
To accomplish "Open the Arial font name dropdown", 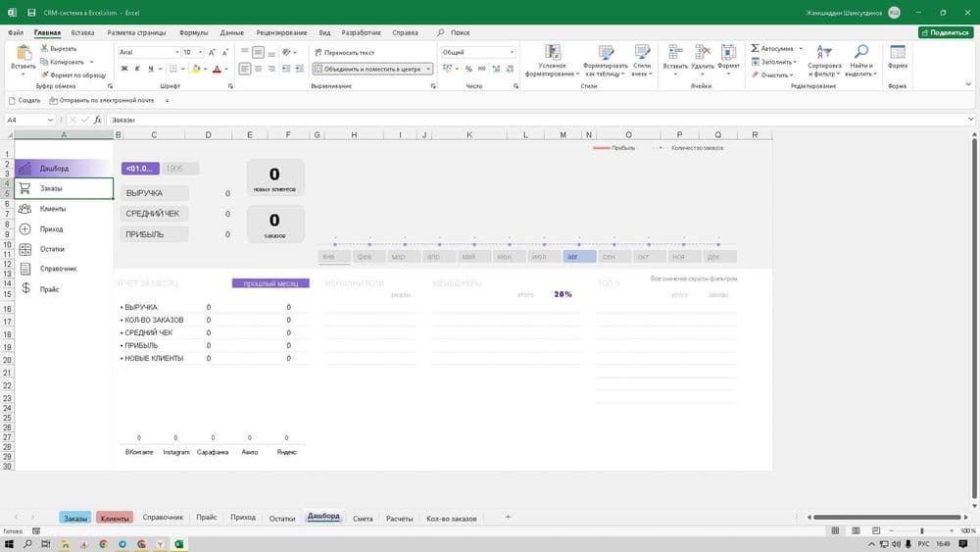I will coord(176,53).
